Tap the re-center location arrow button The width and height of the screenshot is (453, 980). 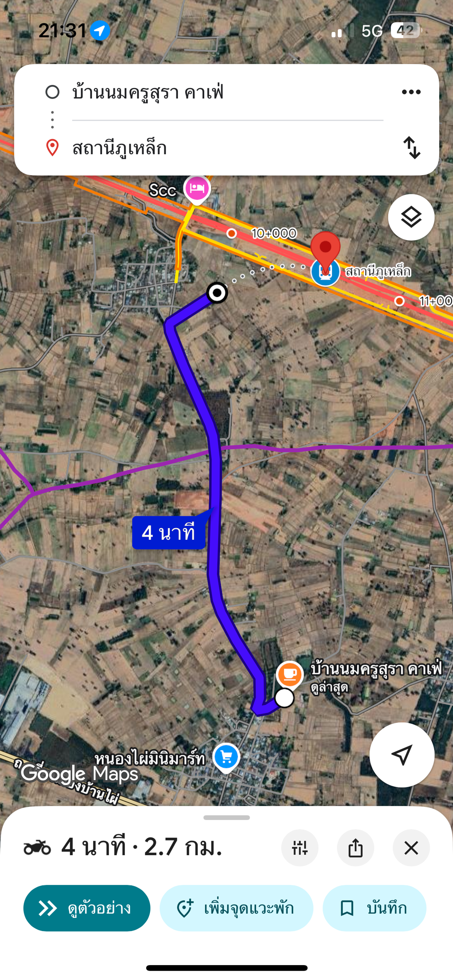tap(402, 755)
